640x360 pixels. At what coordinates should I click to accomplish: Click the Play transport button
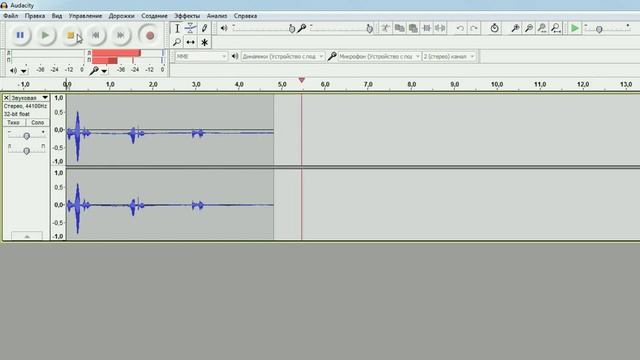pos(45,36)
